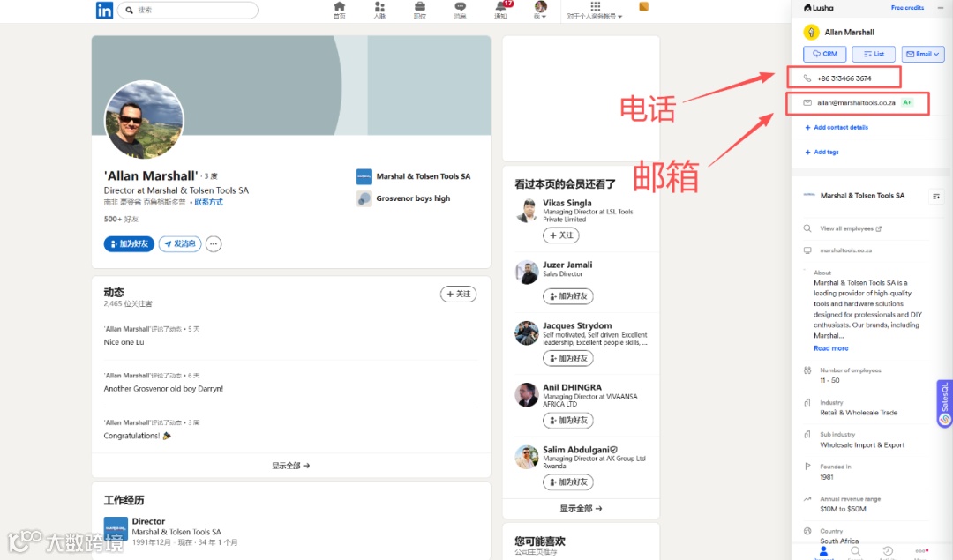Open the 'Congratulations!' activity comment
Screen dimensions: 953x560
pyautogui.click(x=138, y=436)
